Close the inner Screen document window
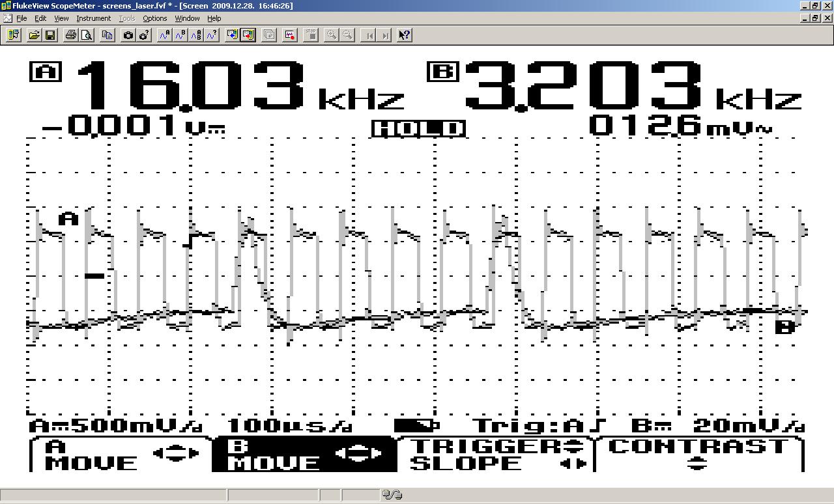 point(826,18)
